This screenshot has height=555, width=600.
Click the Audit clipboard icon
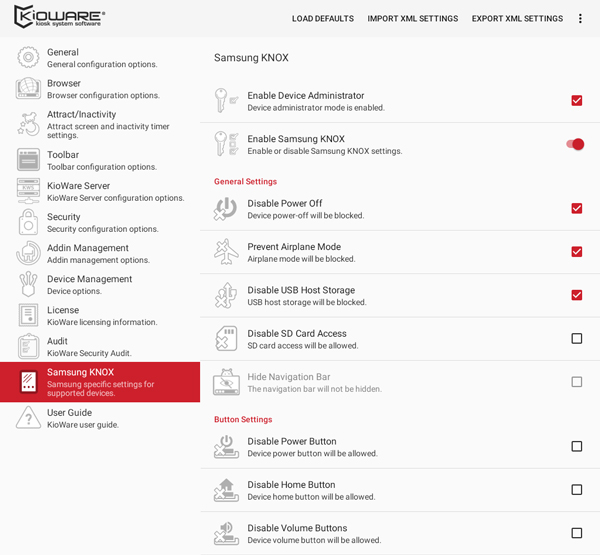tap(28, 346)
